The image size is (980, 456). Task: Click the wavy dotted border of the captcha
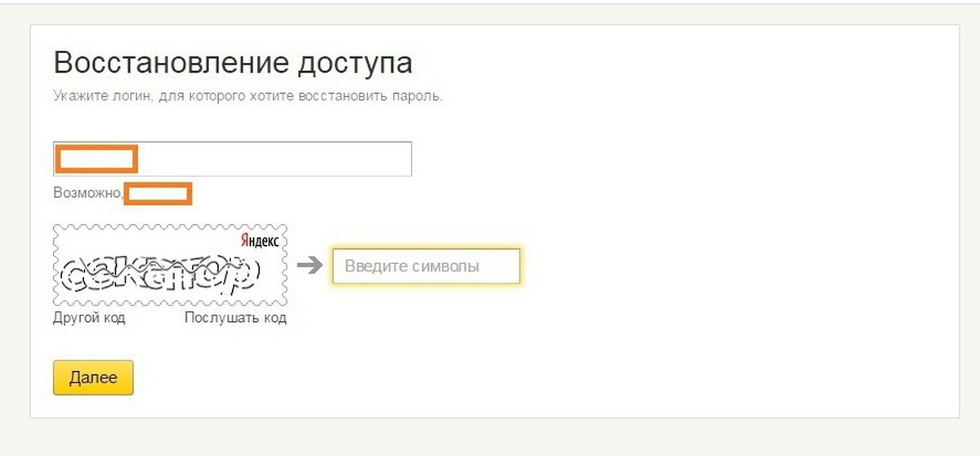click(170, 226)
